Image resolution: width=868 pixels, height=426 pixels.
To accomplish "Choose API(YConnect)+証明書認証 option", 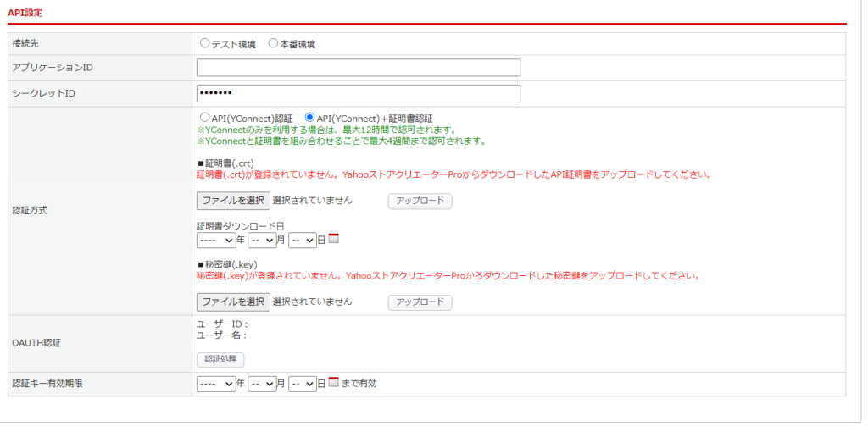I will point(309,118).
